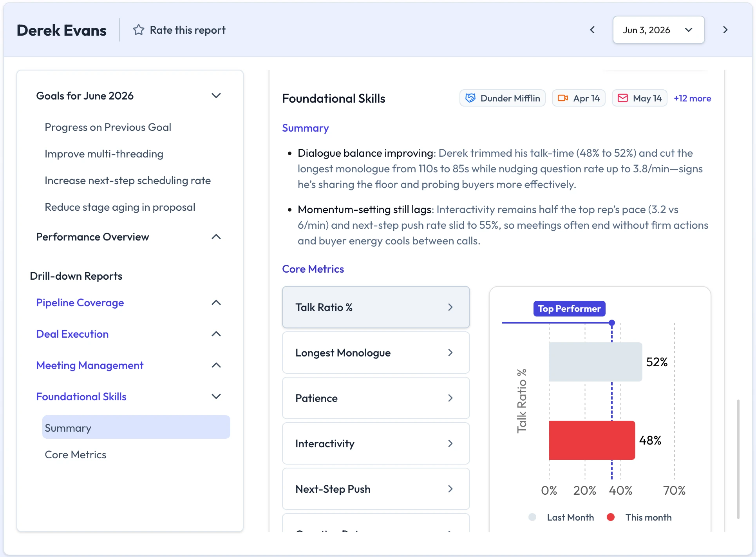
Task: Open the Jun 3, 2026 date dropdown
Action: coord(658,30)
